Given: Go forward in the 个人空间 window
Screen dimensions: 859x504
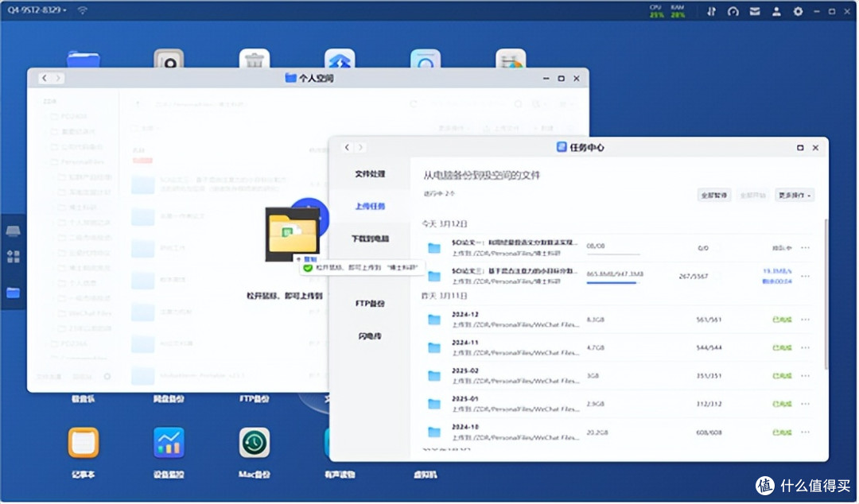Looking at the screenshot, I should click(58, 79).
